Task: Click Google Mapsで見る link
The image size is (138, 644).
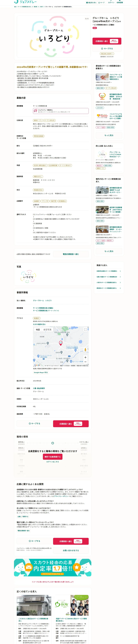Action: (x=41, y=372)
